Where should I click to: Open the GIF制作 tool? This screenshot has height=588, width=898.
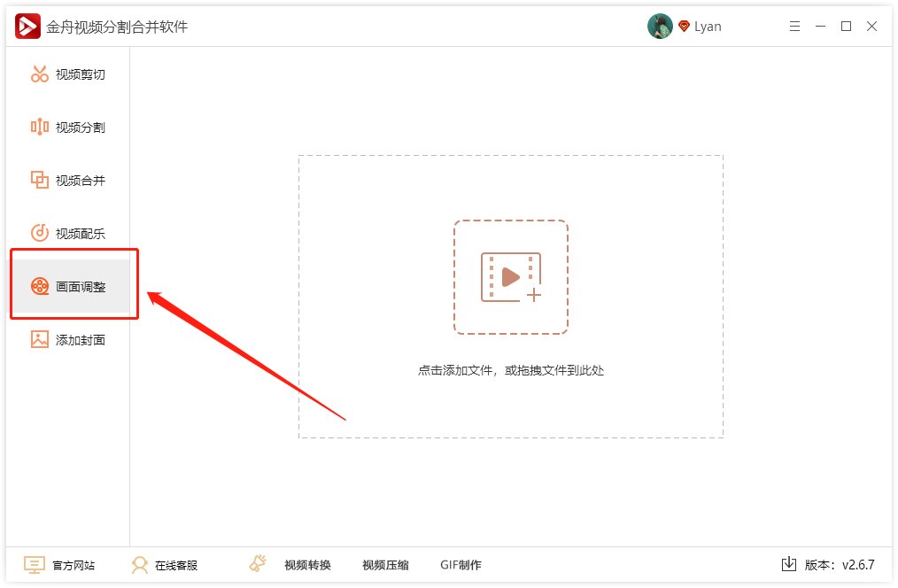point(459,565)
